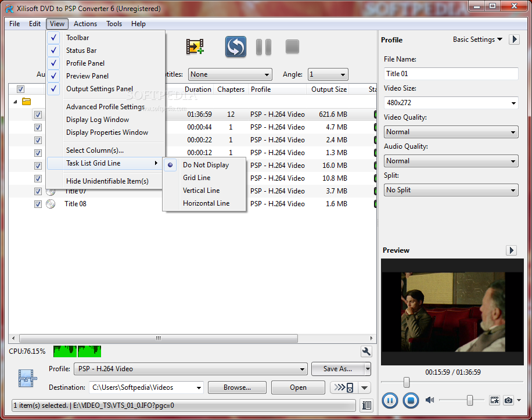Viewport: 532px width, 420px height.
Task: Start conversion with the blue convert icon
Action: pos(235,46)
